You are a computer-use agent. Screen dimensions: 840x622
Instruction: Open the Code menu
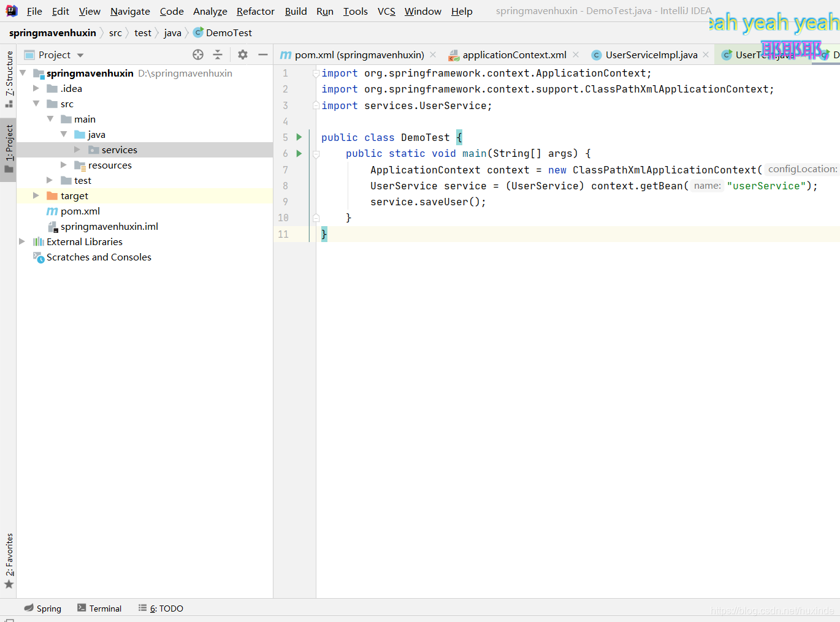[172, 11]
